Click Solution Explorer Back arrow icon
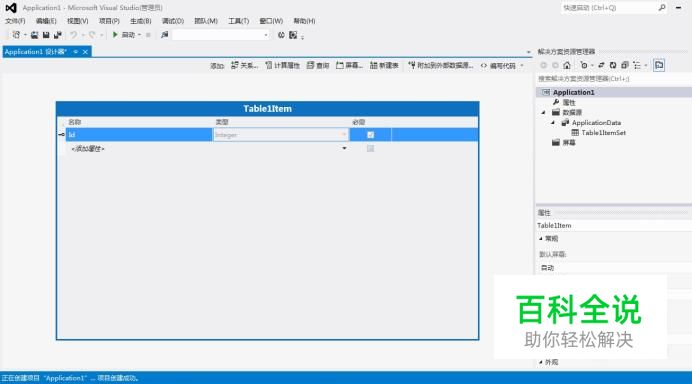 click(x=543, y=65)
